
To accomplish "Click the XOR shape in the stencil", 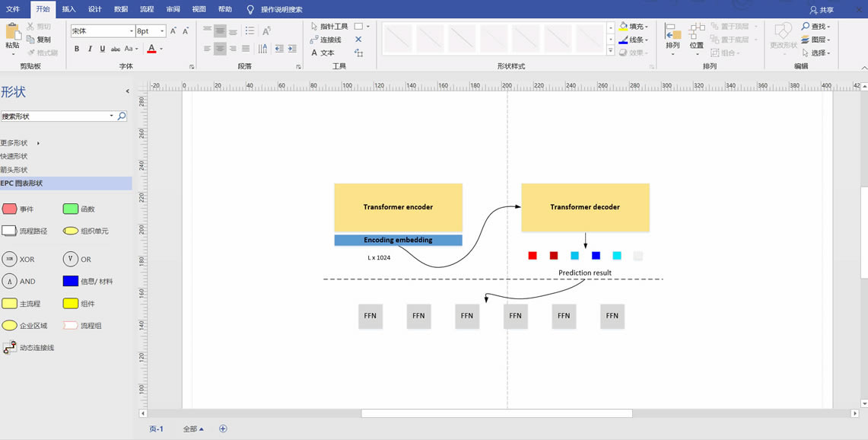I will click(10, 260).
